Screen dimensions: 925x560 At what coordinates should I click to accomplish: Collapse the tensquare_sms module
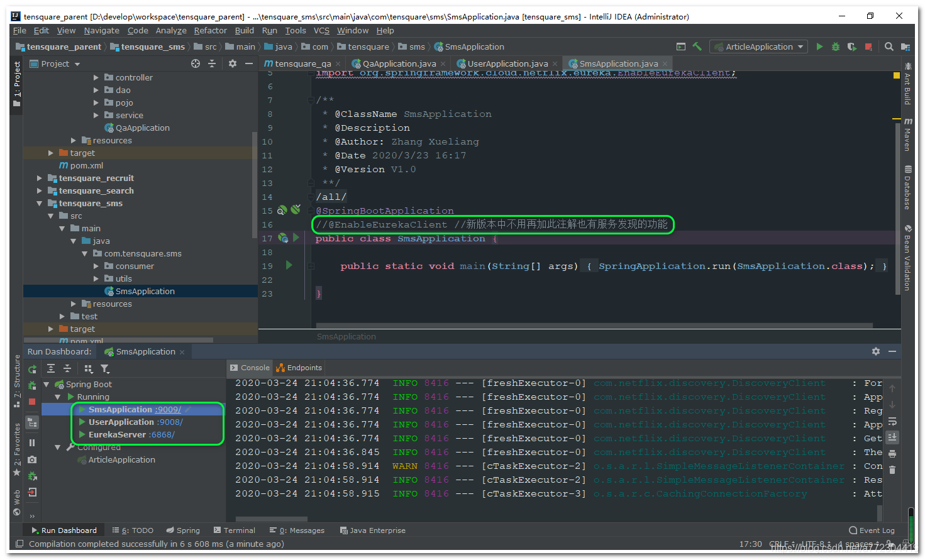pos(40,203)
